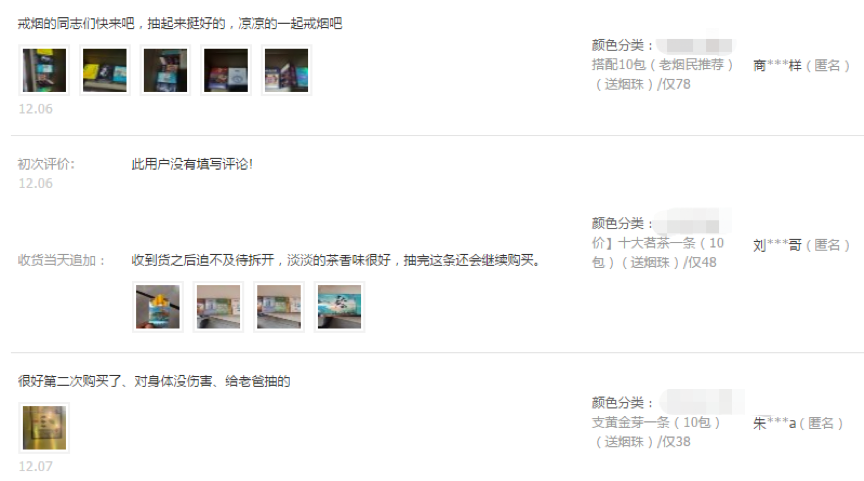
Task: Click the 收货当天追加 follow-up review text
Action: pos(336,260)
